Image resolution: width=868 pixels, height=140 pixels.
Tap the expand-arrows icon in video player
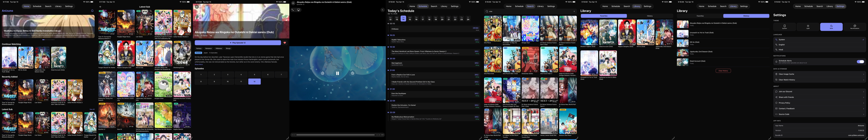coord(293,10)
